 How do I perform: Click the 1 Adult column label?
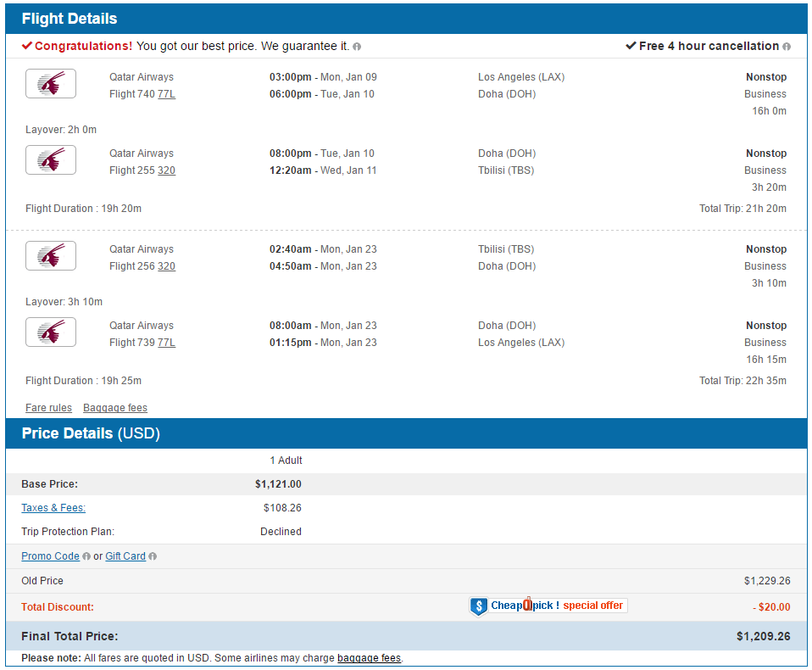(x=286, y=461)
